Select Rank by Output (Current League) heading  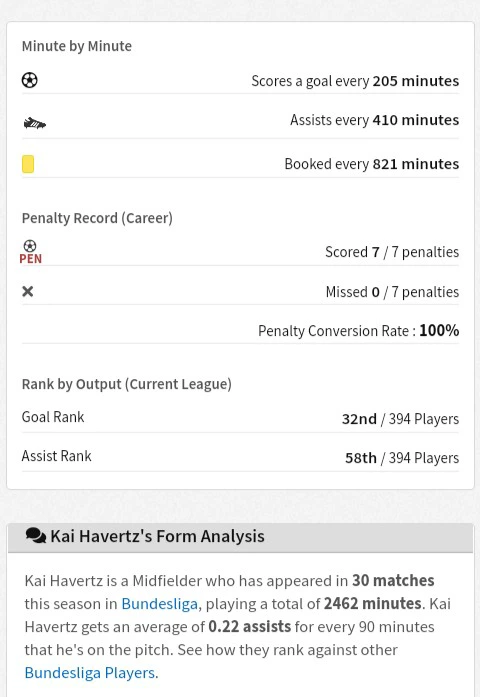click(127, 384)
